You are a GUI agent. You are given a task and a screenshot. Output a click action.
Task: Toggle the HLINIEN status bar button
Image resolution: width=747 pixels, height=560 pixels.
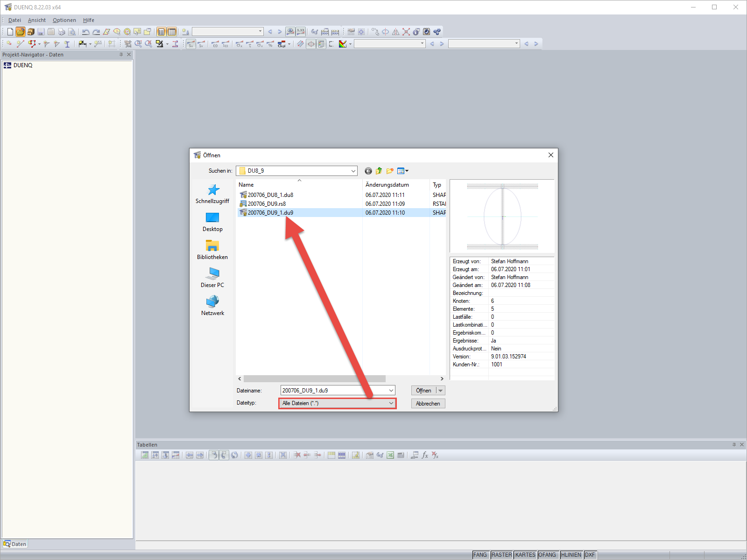click(x=571, y=555)
